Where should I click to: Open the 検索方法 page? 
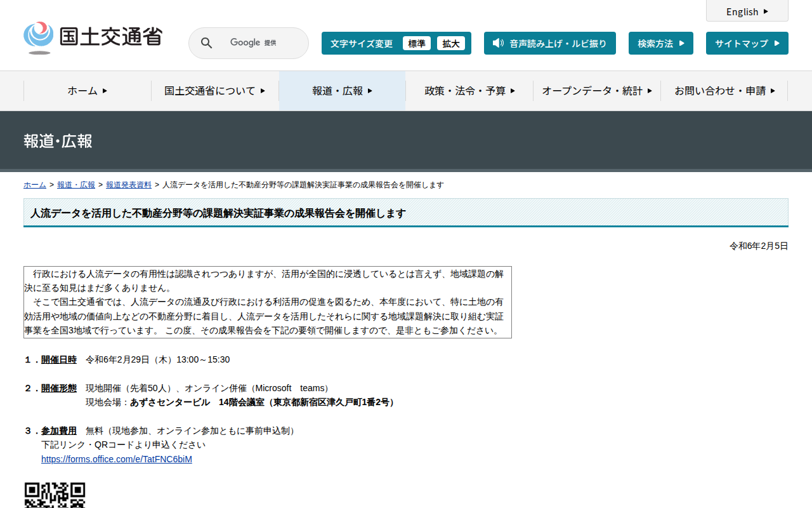point(661,43)
